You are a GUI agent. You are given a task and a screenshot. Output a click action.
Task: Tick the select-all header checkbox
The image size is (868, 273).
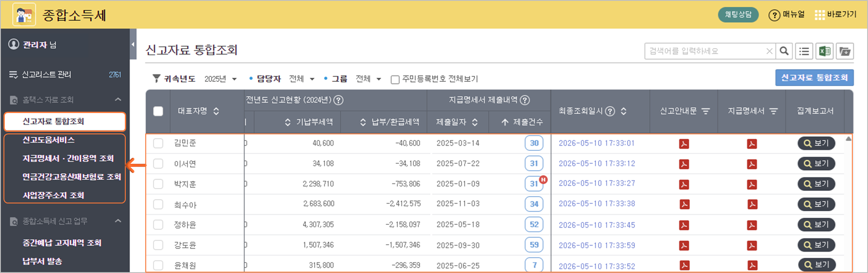coord(158,111)
